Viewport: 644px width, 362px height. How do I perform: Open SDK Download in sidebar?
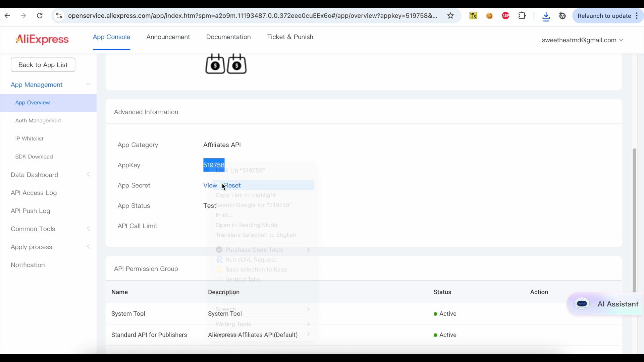[34, 157]
